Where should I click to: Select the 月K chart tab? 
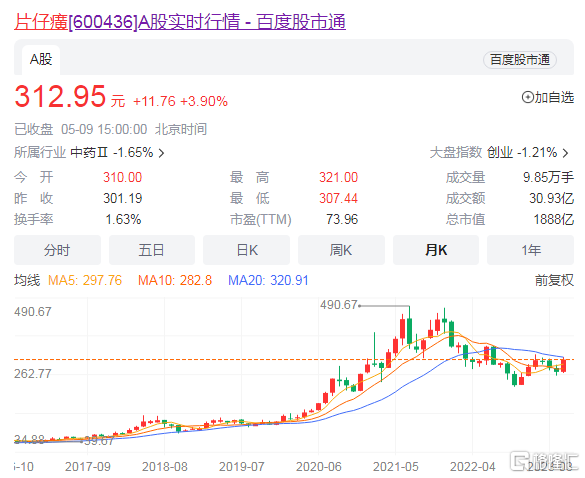[x=436, y=250]
